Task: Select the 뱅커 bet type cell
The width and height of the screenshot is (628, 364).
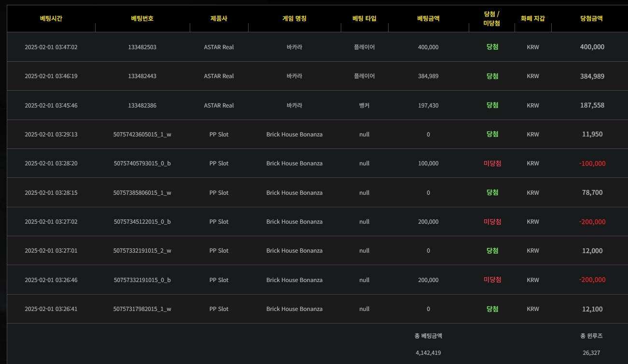Action: (x=364, y=106)
